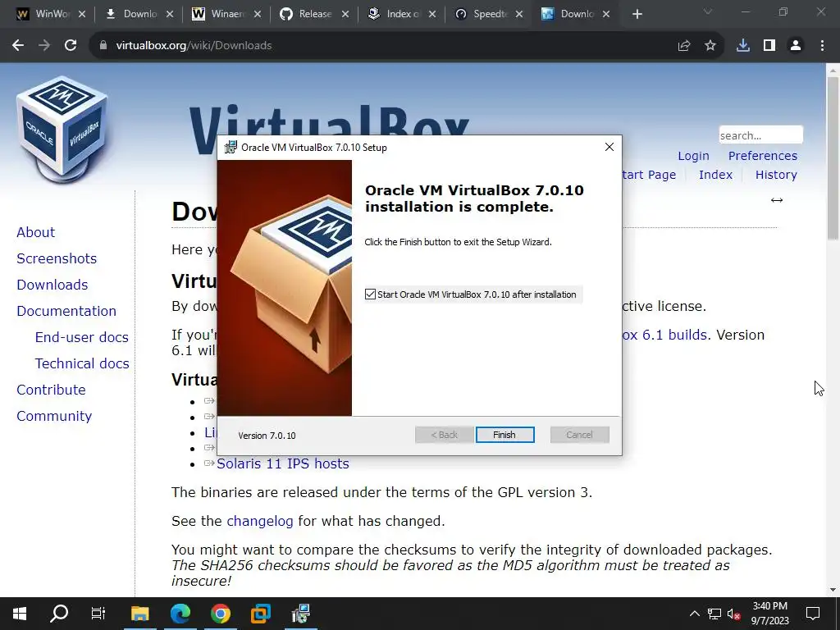Open Chrome profile icon
Screen dimensions: 840x630
(x=796, y=46)
